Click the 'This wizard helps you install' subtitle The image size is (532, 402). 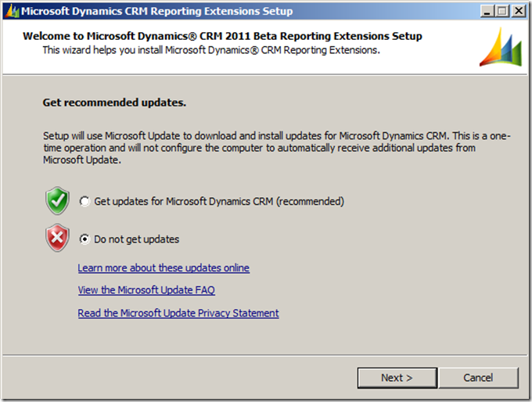210,49
